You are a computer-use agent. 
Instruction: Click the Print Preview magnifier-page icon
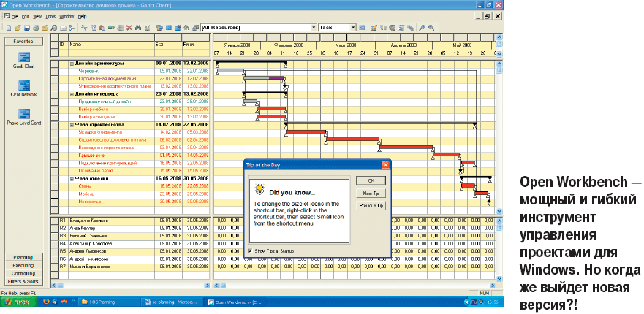54,28
